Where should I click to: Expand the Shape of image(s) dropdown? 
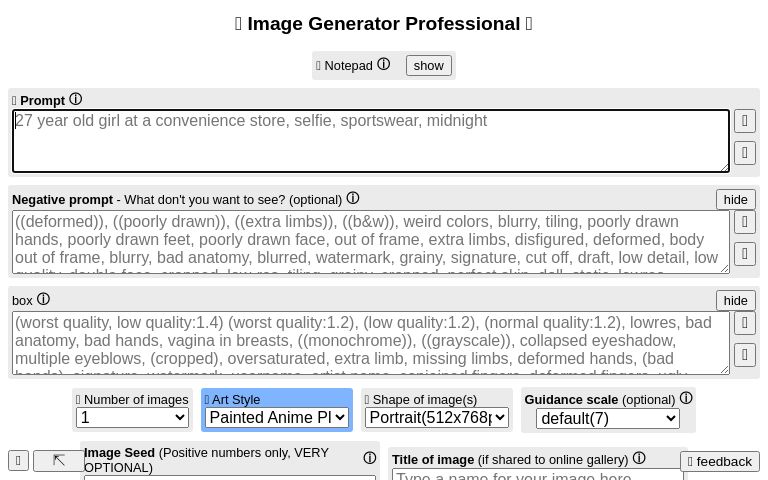point(437,418)
